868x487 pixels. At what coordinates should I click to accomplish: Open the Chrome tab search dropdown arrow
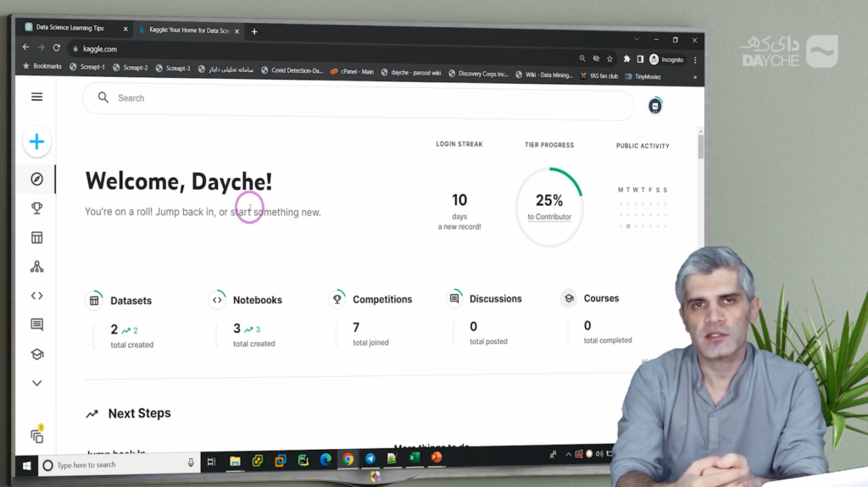[637, 39]
